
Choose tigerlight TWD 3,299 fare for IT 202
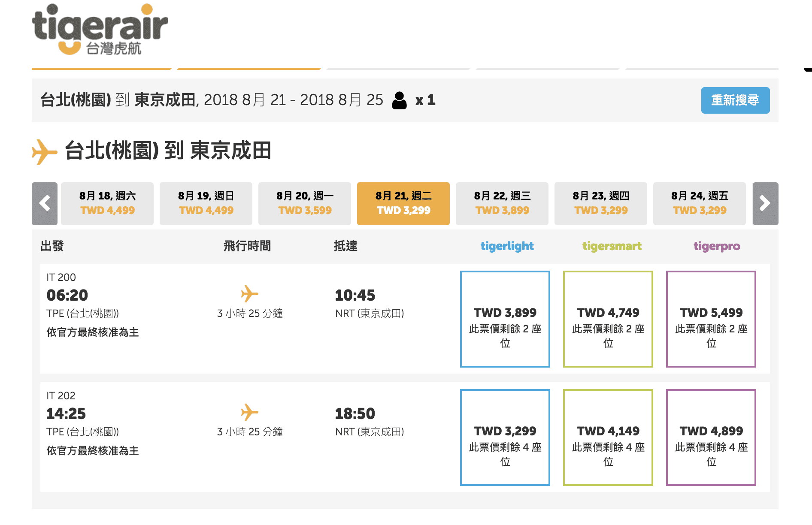click(x=505, y=437)
